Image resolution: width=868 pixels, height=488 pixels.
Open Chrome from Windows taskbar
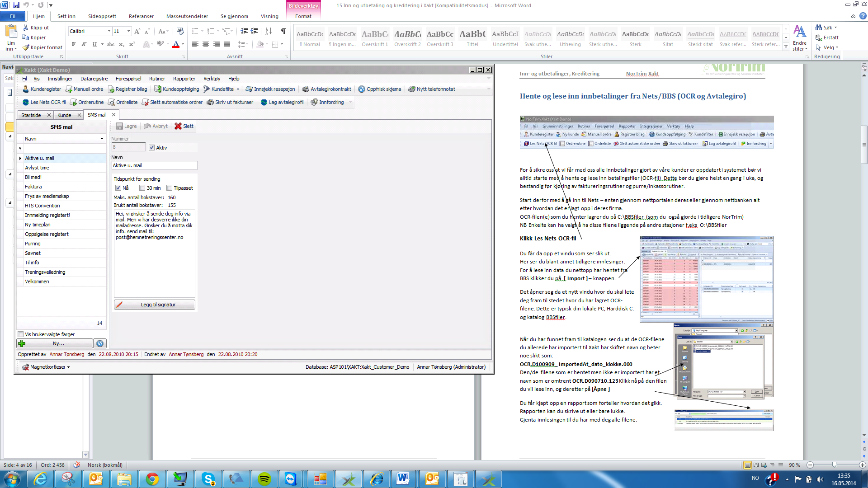[x=152, y=479]
